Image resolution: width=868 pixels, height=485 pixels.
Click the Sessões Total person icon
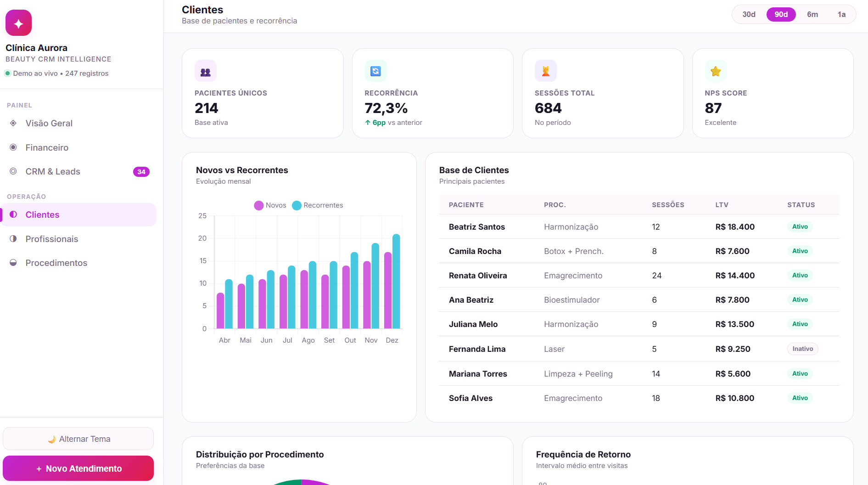[x=546, y=71]
